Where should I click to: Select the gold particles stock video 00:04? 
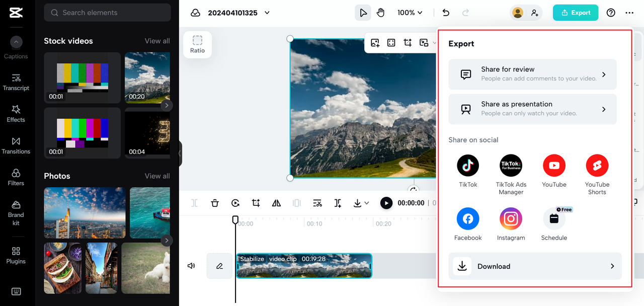pyautogui.click(x=147, y=132)
